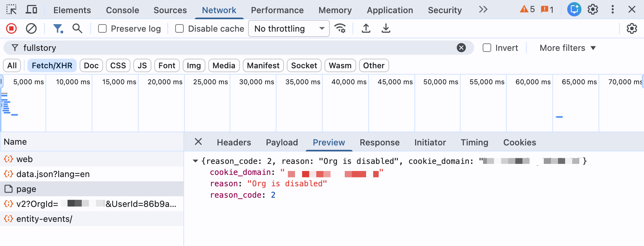This screenshot has width=644, height=246.
Task: Export HAR file with download icon
Action: pyautogui.click(x=386, y=28)
